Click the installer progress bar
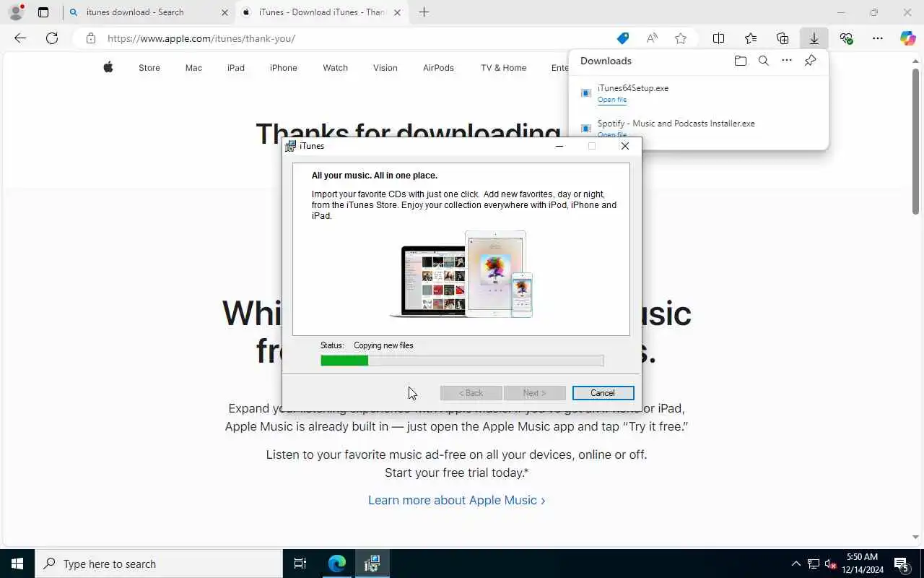Viewport: 924px width, 578px height. (x=462, y=361)
